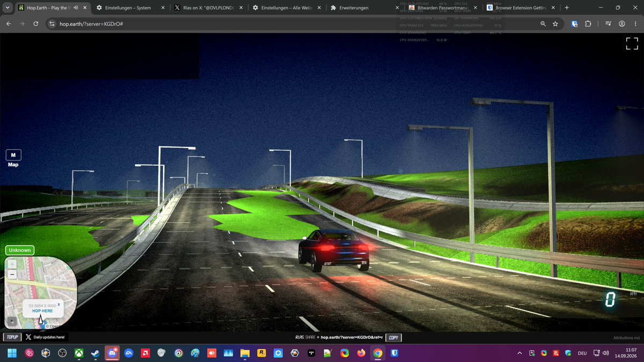
Task: Open the X Daily updates link
Action: tap(45, 337)
